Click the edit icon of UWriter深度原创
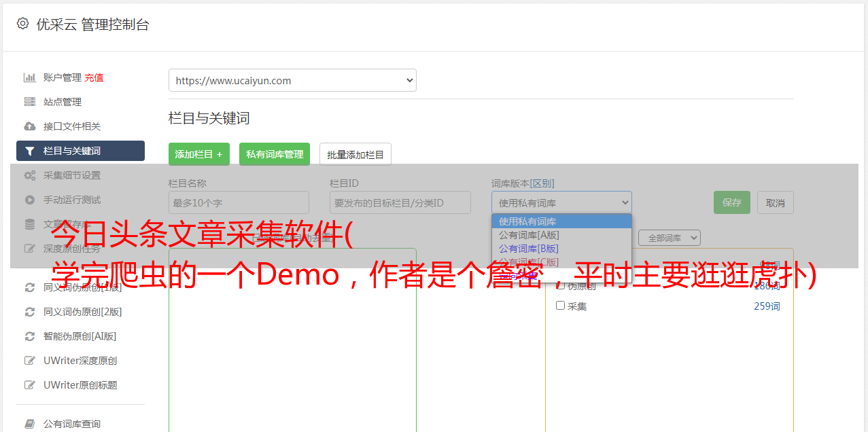This screenshot has width=868, height=432. click(x=30, y=361)
